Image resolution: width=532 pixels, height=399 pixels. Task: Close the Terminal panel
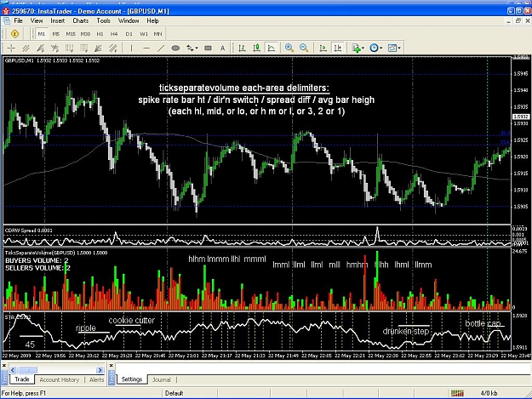click(x=4, y=366)
